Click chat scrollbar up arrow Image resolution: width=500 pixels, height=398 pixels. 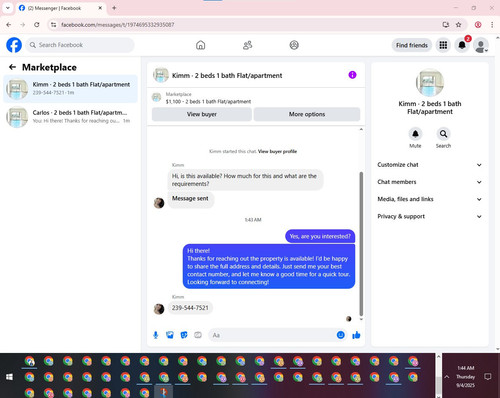(361, 129)
